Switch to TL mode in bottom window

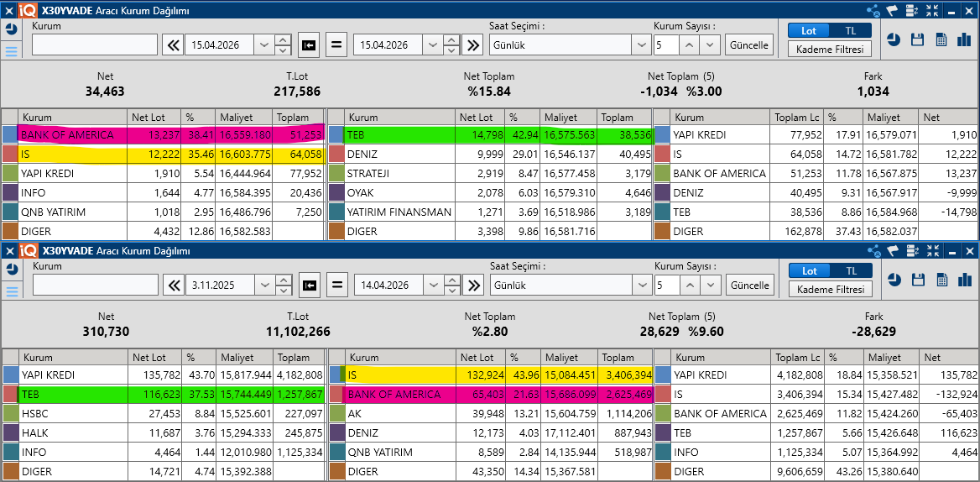852,270
